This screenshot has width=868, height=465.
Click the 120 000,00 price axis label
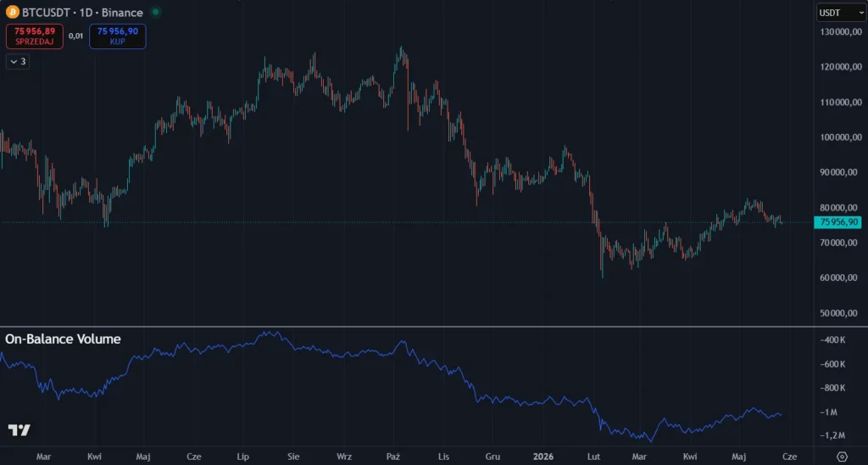tap(841, 67)
